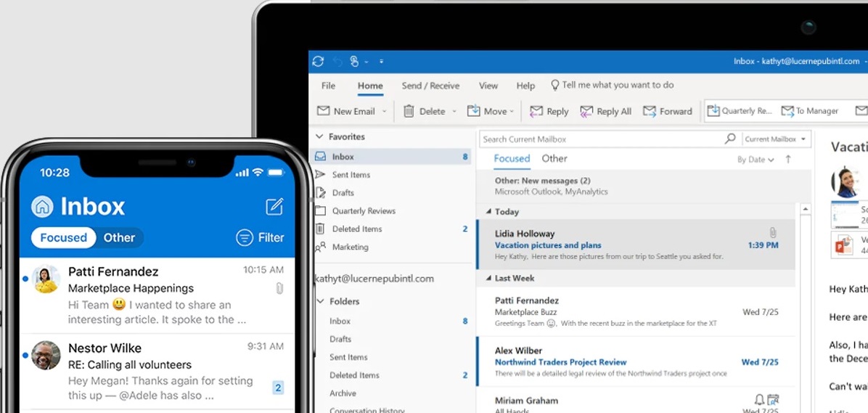Tap the home icon beside Inbox on phone
The height and width of the screenshot is (413, 868).
(42, 206)
